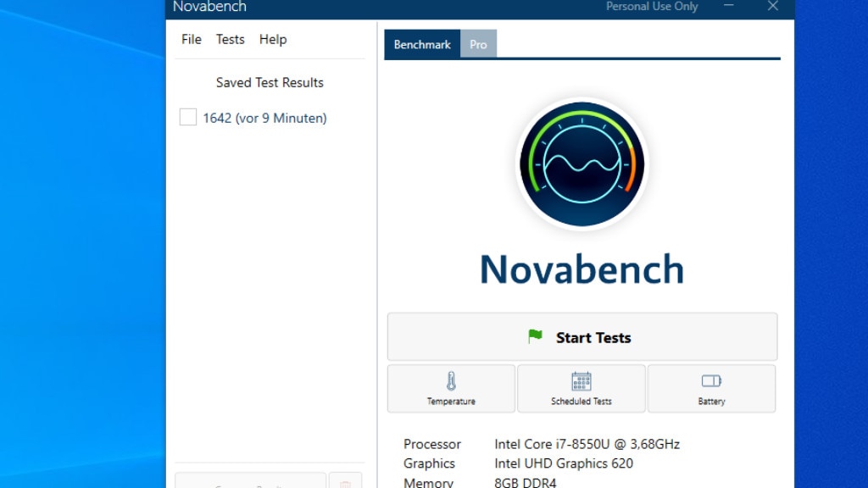868x488 pixels.
Task: Select the 8GB DDR4 memory value
Action: click(x=526, y=482)
